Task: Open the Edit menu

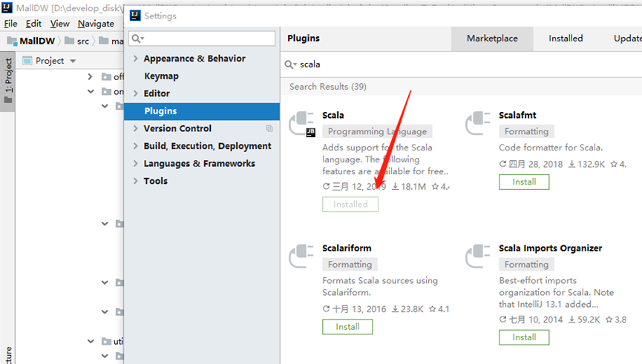Action: [x=33, y=24]
